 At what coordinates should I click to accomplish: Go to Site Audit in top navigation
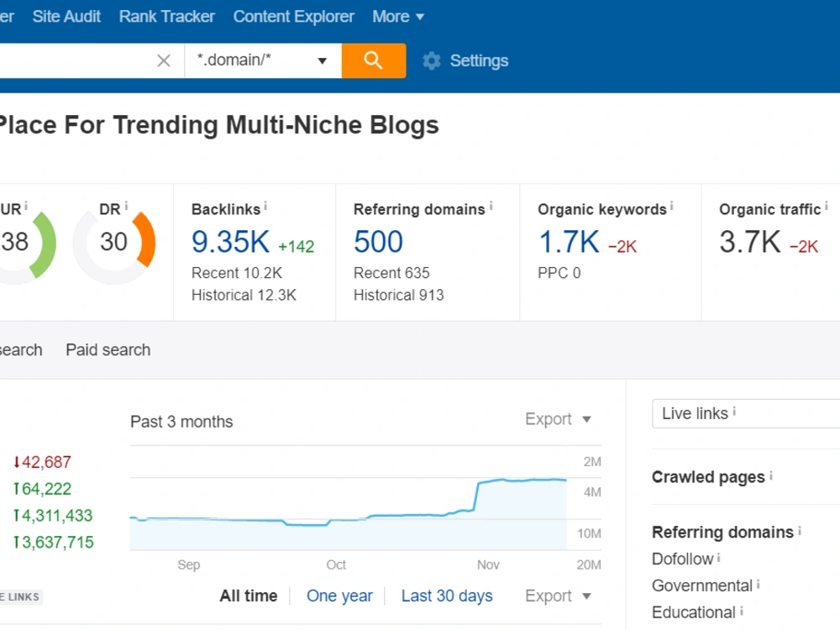point(66,17)
